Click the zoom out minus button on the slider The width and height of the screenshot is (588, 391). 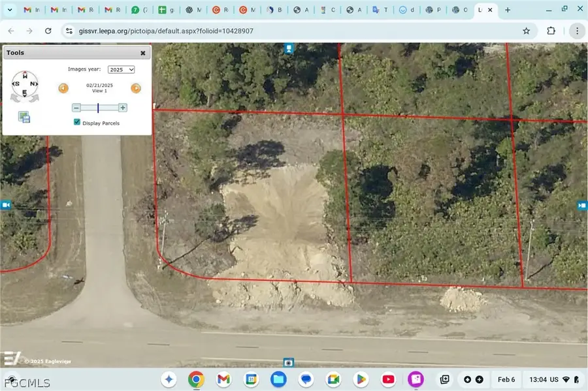click(x=76, y=108)
